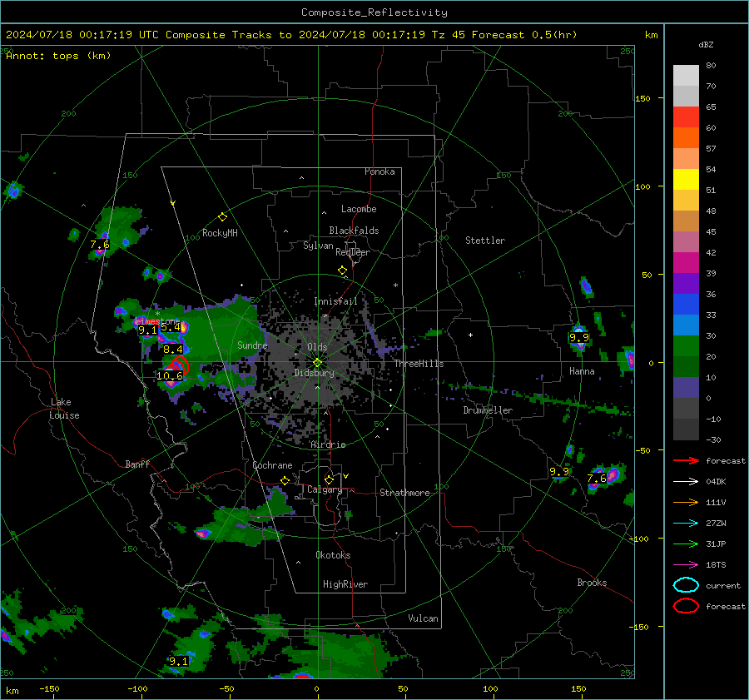This screenshot has width=749, height=700.
Task: Click the HighRiver city label
Action: click(345, 584)
